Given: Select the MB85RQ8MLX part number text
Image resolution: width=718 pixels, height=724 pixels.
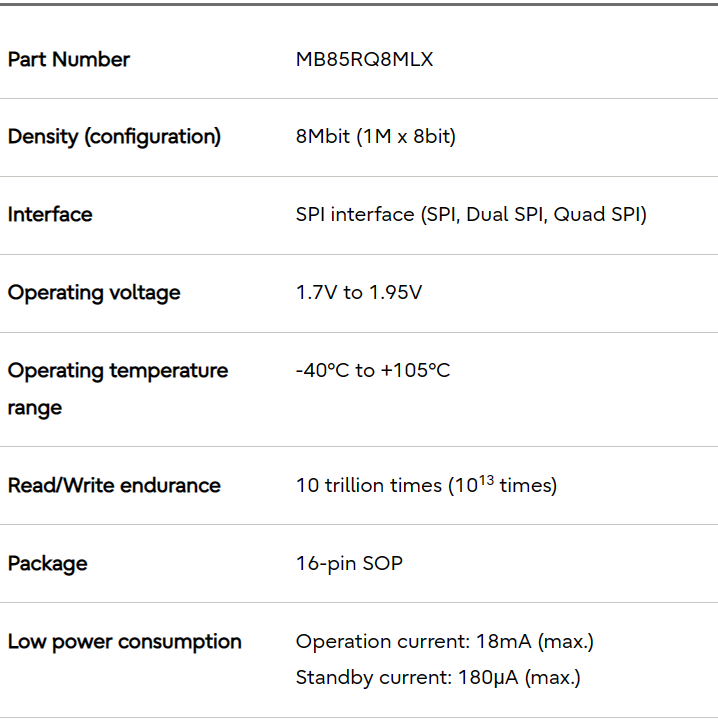Looking at the screenshot, I should 364,60.
